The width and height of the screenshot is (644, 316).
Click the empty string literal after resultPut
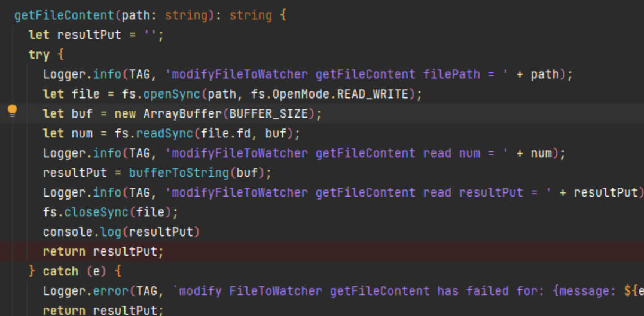coord(150,35)
